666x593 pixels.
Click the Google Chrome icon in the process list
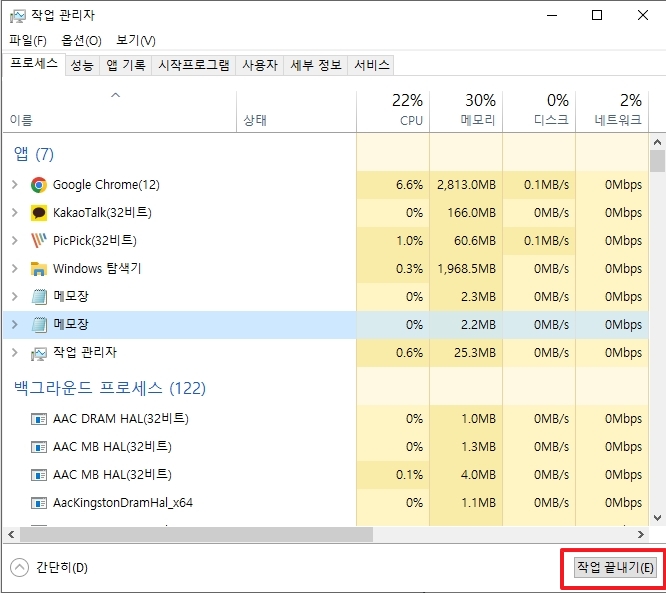[x=39, y=185]
